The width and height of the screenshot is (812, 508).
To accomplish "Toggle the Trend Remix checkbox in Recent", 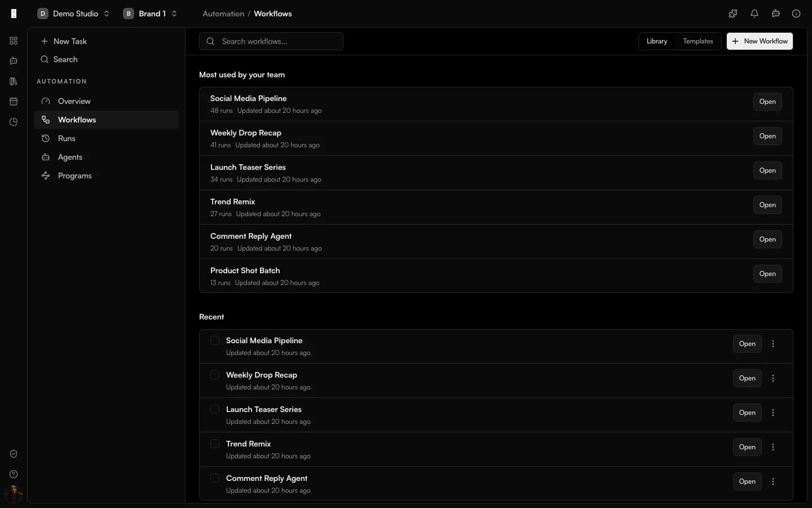I will pyautogui.click(x=215, y=444).
